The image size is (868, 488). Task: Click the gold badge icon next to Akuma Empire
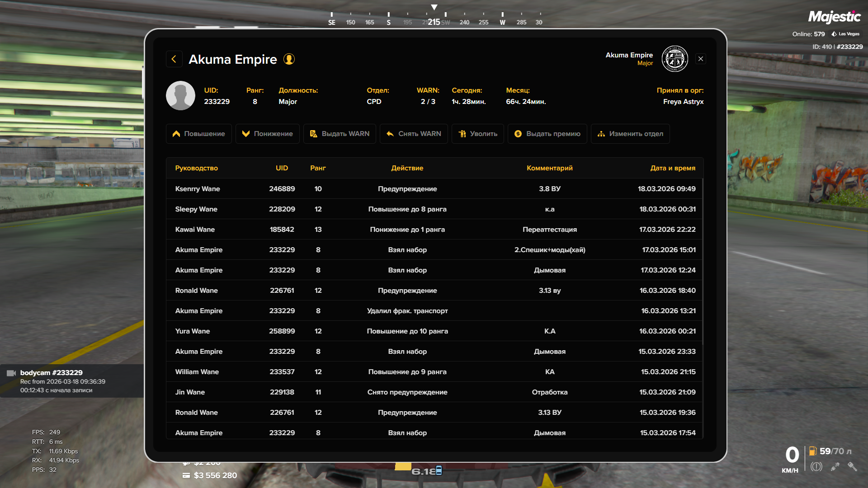[x=289, y=59]
